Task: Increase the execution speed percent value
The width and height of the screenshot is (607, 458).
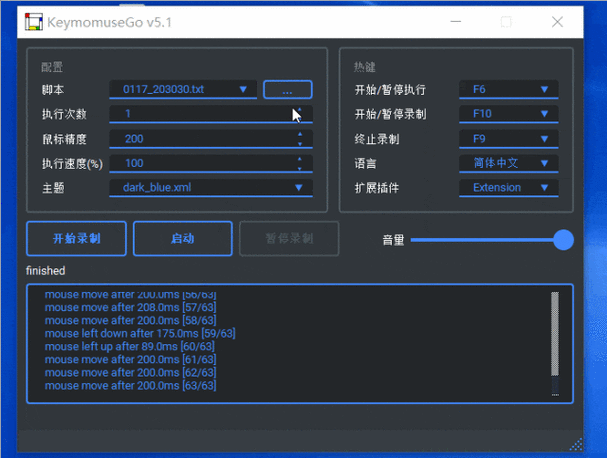Action: [x=300, y=159]
